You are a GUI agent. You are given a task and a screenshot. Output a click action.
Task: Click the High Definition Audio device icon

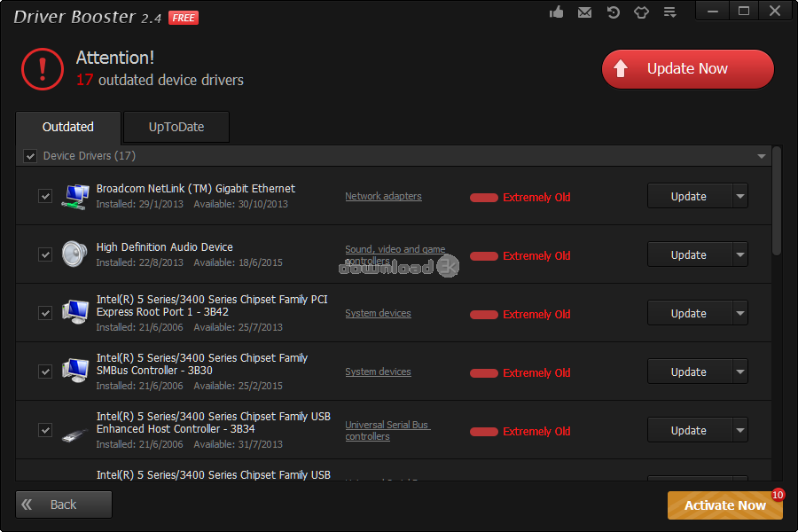pos(74,254)
